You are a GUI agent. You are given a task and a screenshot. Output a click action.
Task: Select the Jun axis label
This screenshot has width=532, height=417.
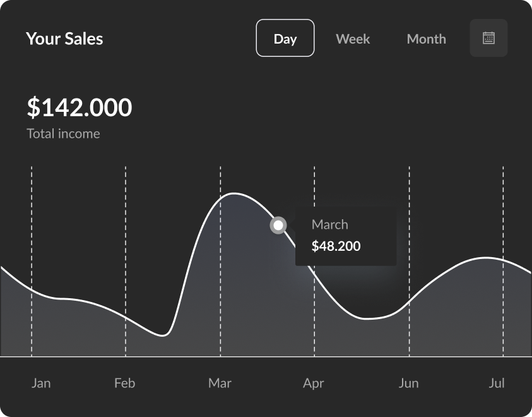coord(409,383)
